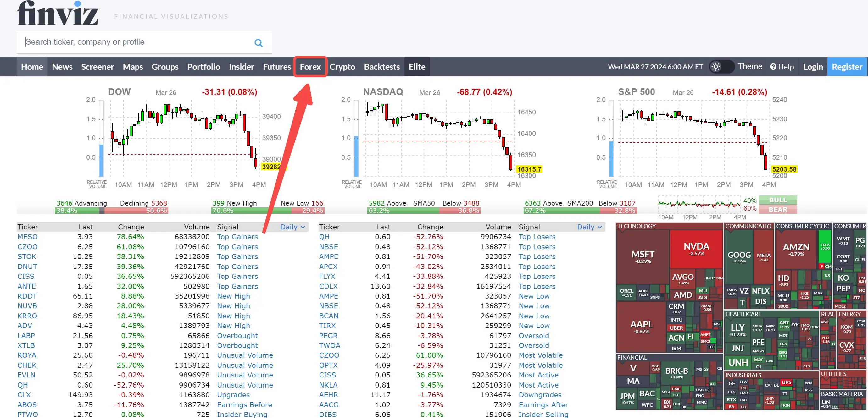Open the Home tab
868x418 pixels.
point(32,67)
